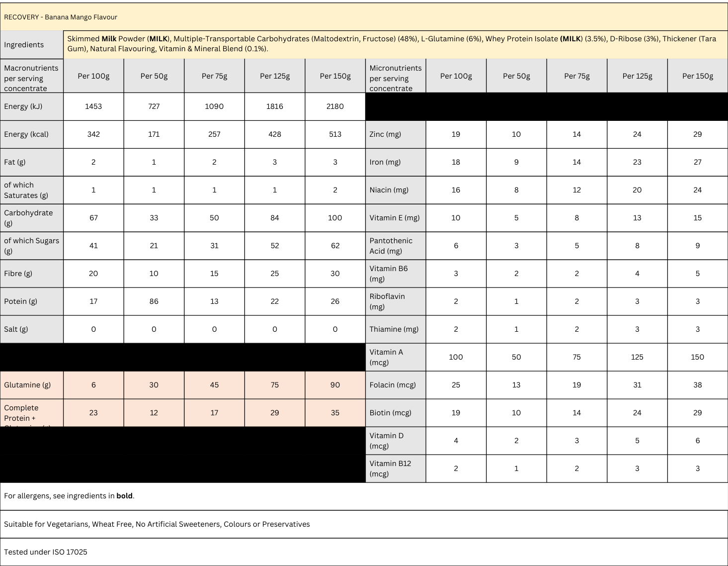The image size is (728, 566).
Task: Click the Vitamin B12 (mcg) row label
Action: [390, 469]
